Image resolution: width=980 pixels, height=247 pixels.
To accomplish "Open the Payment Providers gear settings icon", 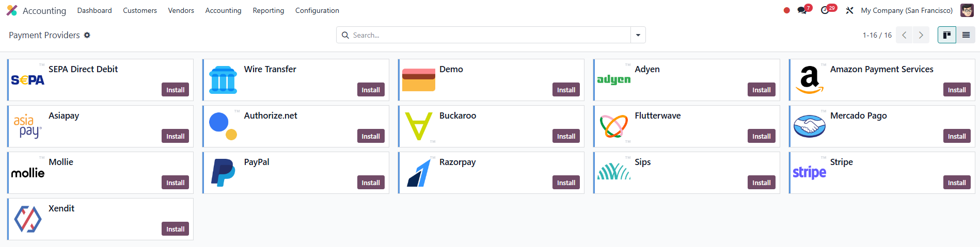I will [x=87, y=35].
